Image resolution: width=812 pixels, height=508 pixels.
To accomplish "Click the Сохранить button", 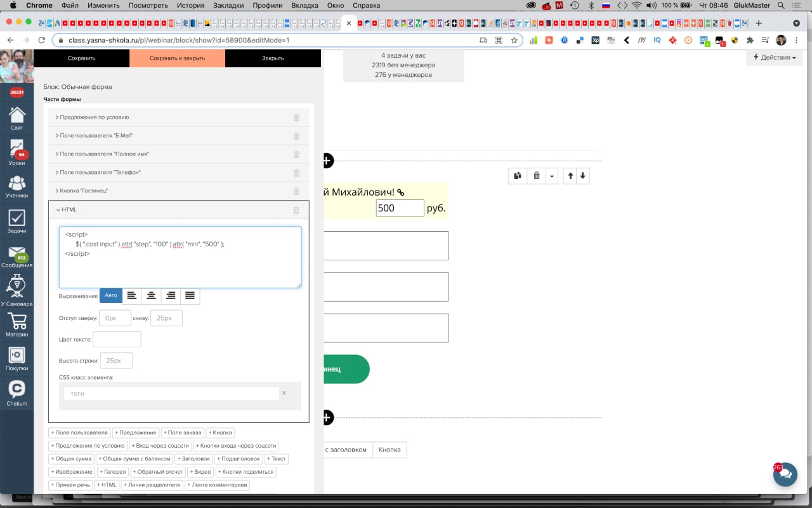I will tap(81, 58).
